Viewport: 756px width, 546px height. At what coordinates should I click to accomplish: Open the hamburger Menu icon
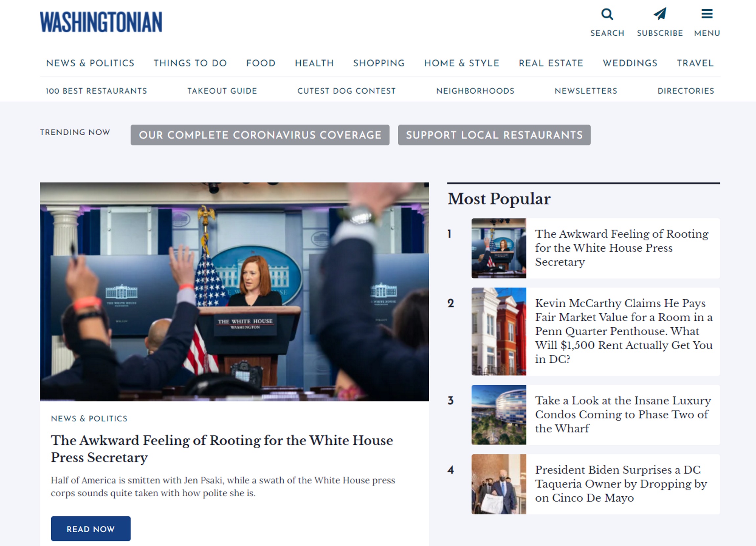tap(707, 14)
